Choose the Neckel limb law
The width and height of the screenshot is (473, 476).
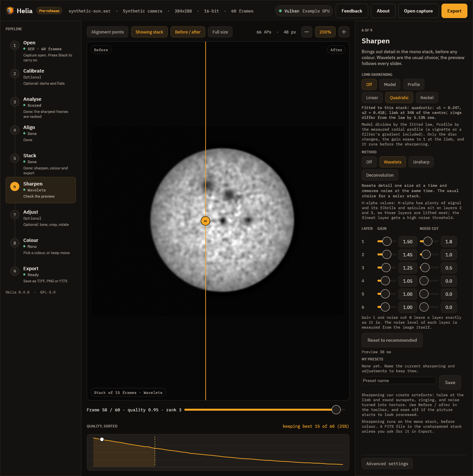click(427, 97)
